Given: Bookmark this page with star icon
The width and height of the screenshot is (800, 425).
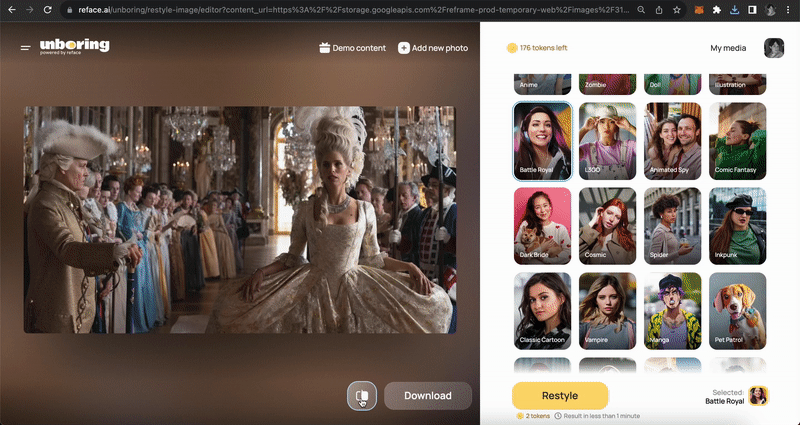Looking at the screenshot, I should pyautogui.click(x=677, y=10).
